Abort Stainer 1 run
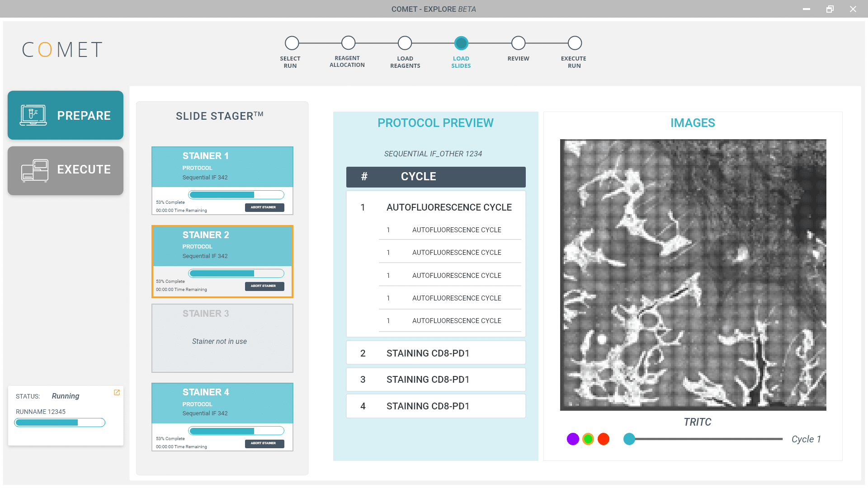The width and height of the screenshot is (868, 488). click(x=264, y=207)
